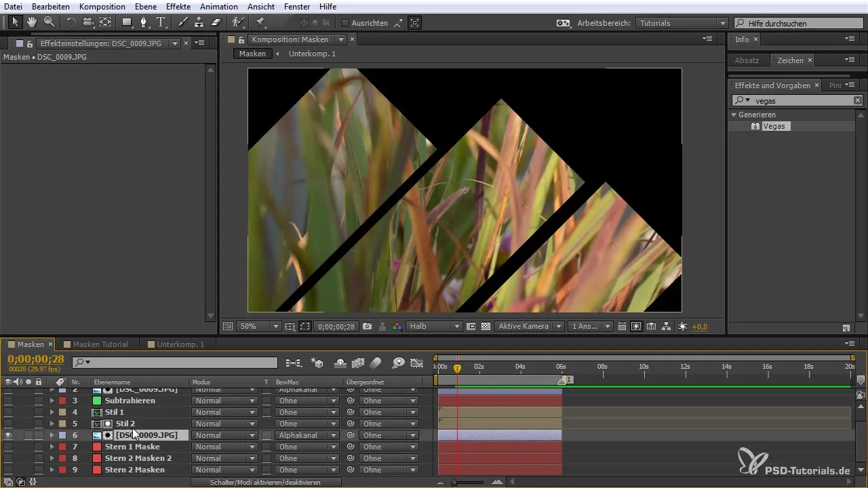Expand the Stern 1 Maske layer triangle
Image resolution: width=868 pixels, height=488 pixels.
(52, 447)
